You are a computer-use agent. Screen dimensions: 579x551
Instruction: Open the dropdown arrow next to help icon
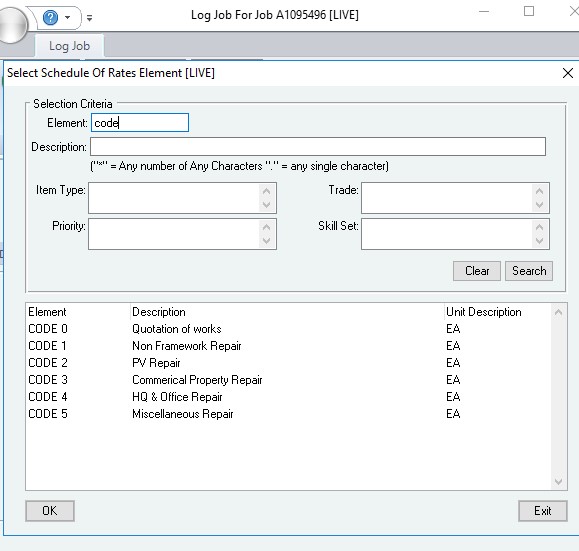(x=68, y=17)
